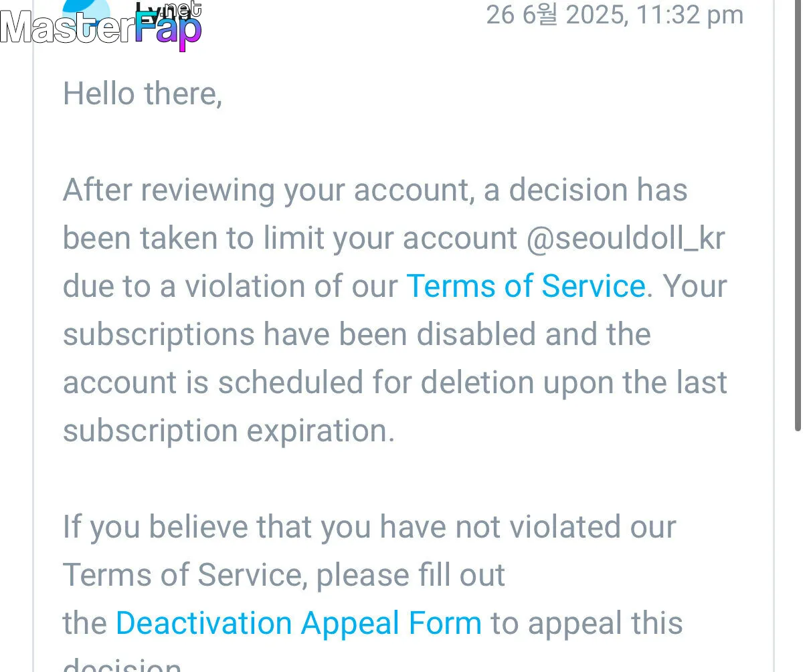The width and height of the screenshot is (807, 672).
Task: Open the Terms of Service link
Action: click(x=526, y=286)
